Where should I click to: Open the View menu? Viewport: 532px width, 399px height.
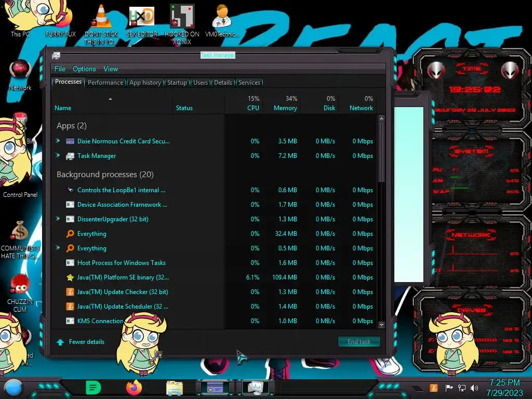point(111,69)
